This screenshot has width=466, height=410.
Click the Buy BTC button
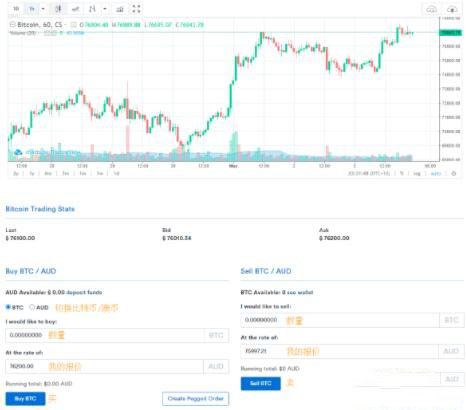click(x=25, y=399)
